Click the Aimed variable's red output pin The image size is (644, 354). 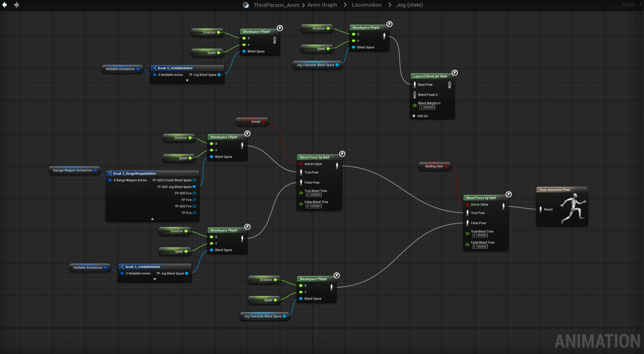[263, 122]
